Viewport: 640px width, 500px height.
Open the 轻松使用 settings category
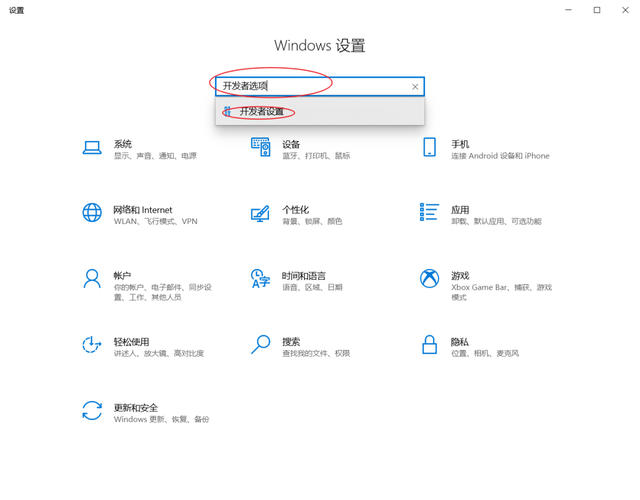pos(131,342)
